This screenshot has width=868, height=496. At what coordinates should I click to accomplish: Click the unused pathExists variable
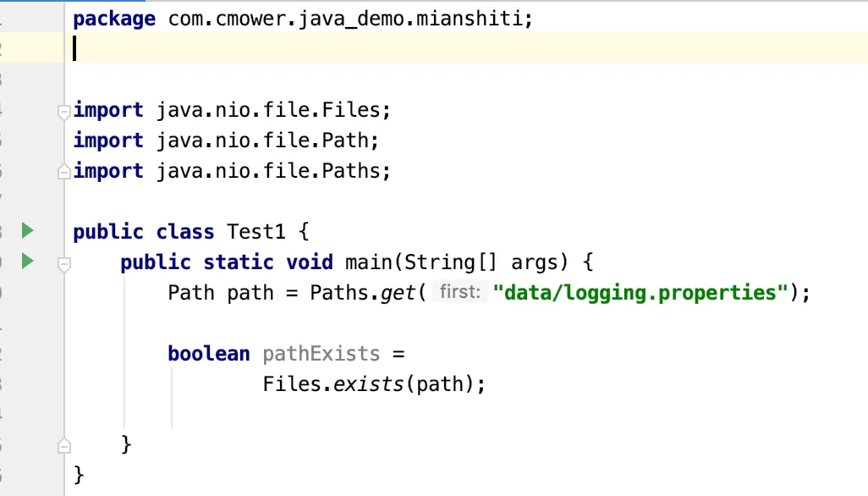[x=321, y=353]
